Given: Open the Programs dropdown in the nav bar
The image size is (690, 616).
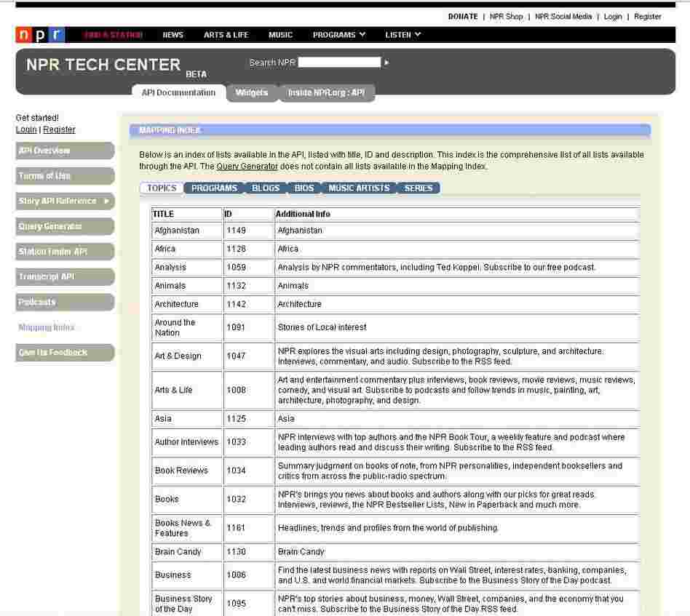Looking at the screenshot, I should [339, 35].
